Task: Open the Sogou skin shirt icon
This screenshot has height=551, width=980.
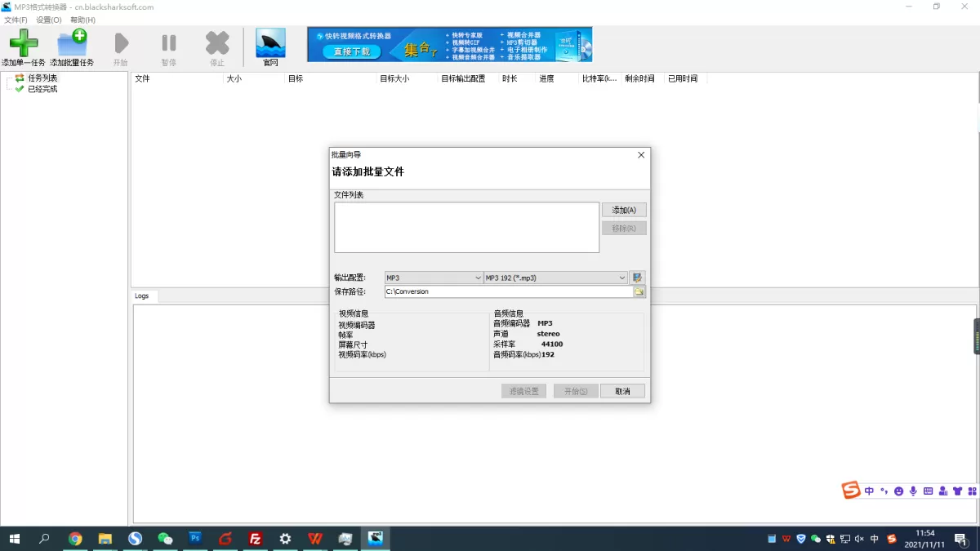Action: (x=957, y=491)
